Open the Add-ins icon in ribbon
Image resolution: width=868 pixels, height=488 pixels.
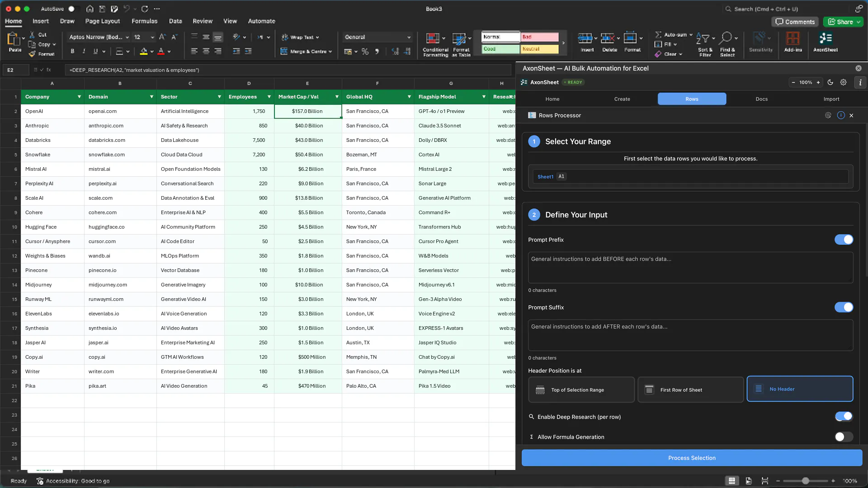click(x=793, y=38)
